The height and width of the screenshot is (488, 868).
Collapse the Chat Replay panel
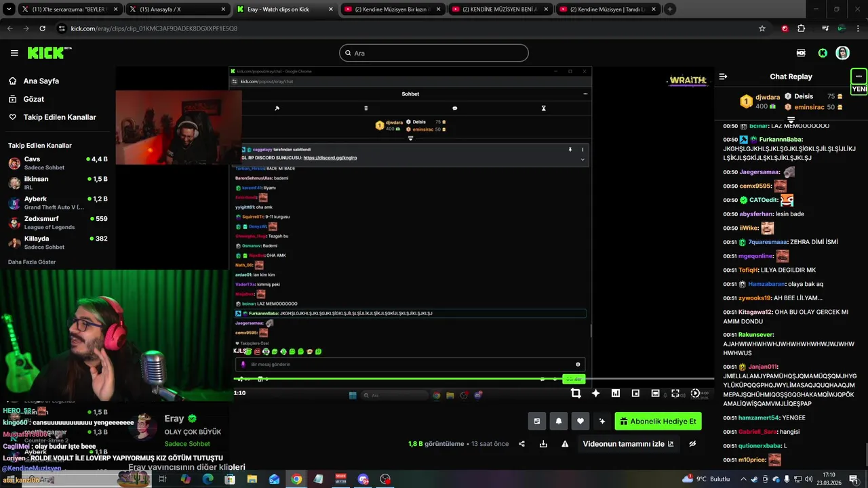723,77
